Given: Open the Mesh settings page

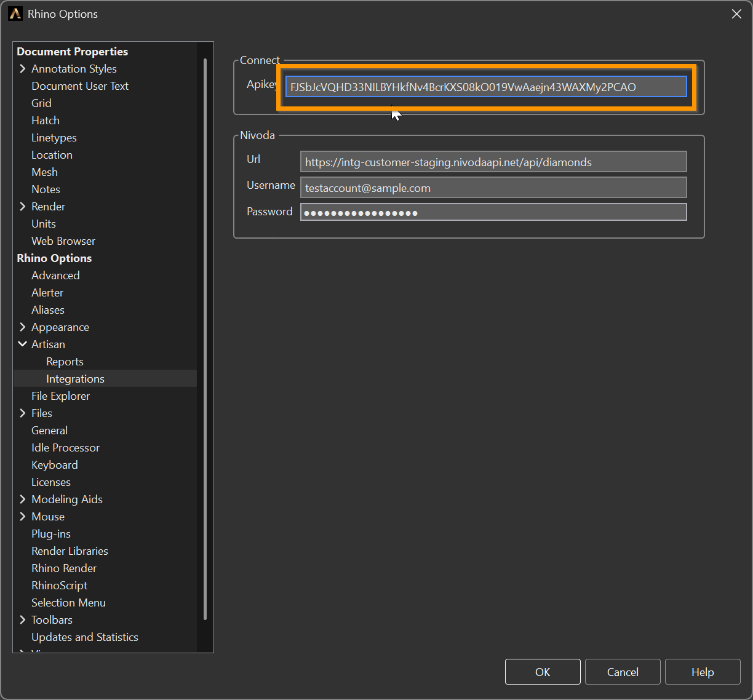Looking at the screenshot, I should 44,172.
